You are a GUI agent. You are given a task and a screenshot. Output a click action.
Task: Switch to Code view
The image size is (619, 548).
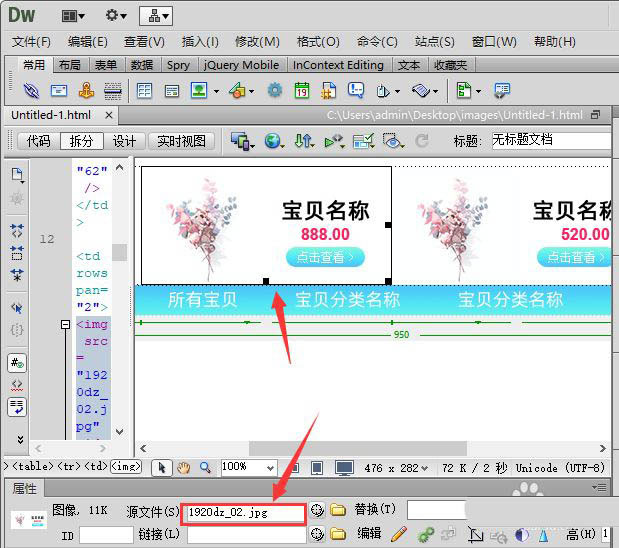pyautogui.click(x=38, y=141)
